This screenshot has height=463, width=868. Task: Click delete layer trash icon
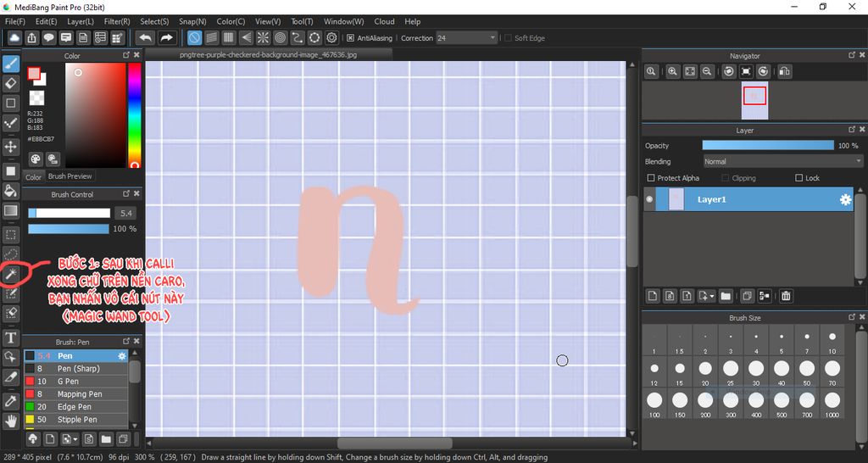786,296
